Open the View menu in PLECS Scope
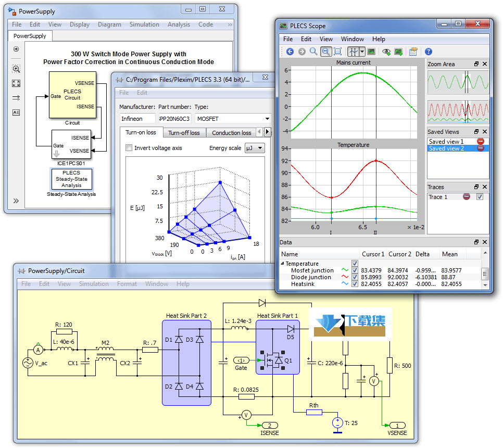The image size is (503, 448). tap(326, 39)
